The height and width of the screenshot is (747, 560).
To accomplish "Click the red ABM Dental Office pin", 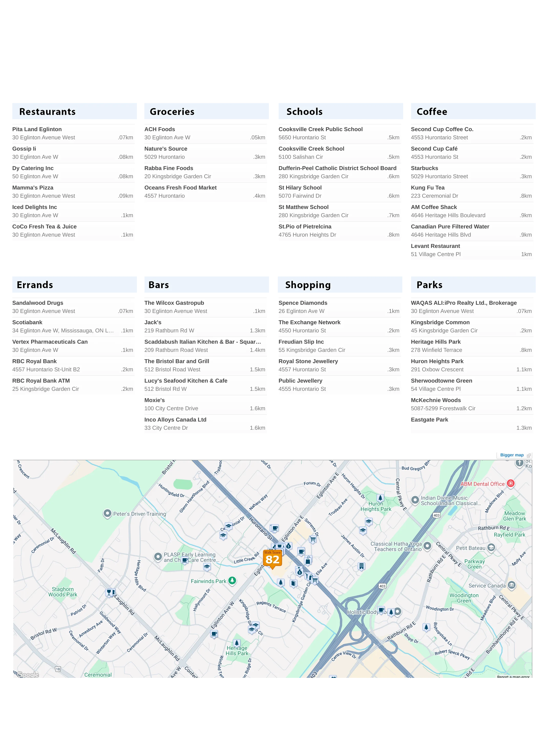I will coord(511,483).
